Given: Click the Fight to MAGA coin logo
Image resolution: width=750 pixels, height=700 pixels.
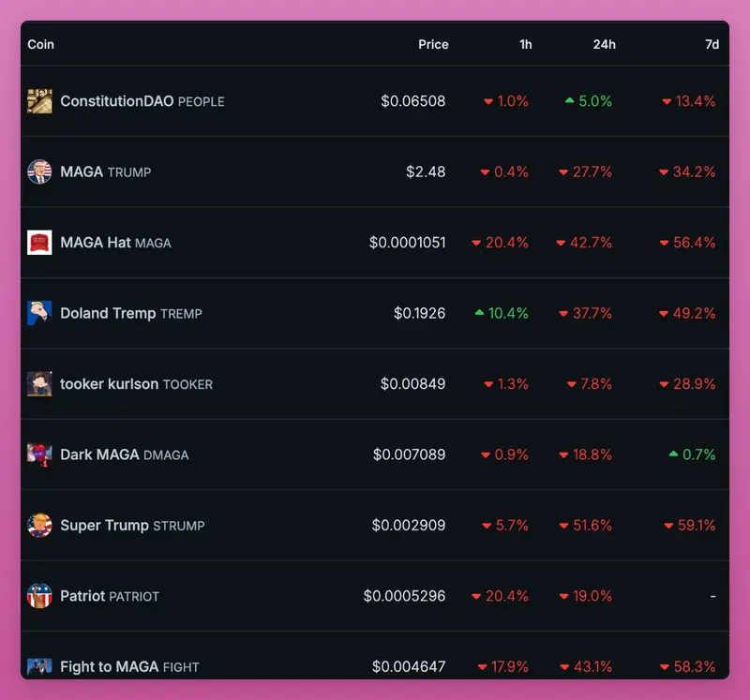Looking at the screenshot, I should (39, 666).
